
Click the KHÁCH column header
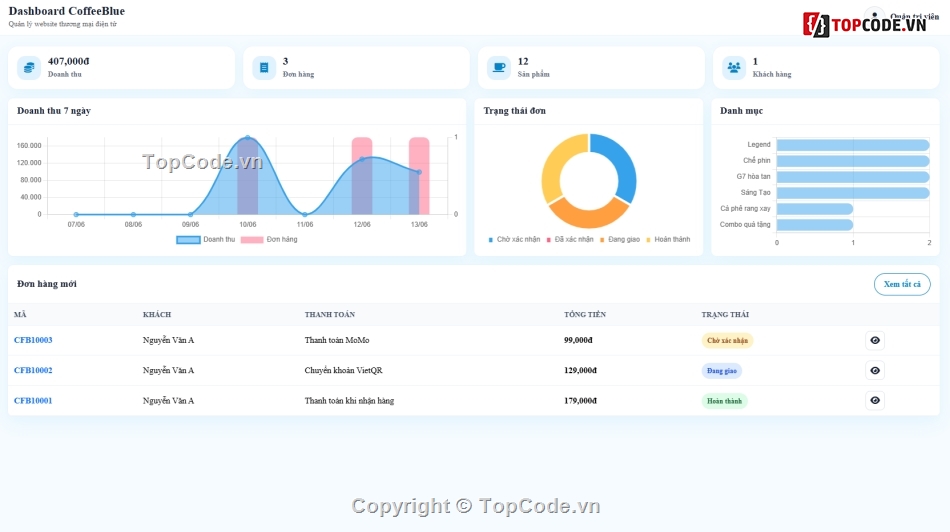point(157,314)
